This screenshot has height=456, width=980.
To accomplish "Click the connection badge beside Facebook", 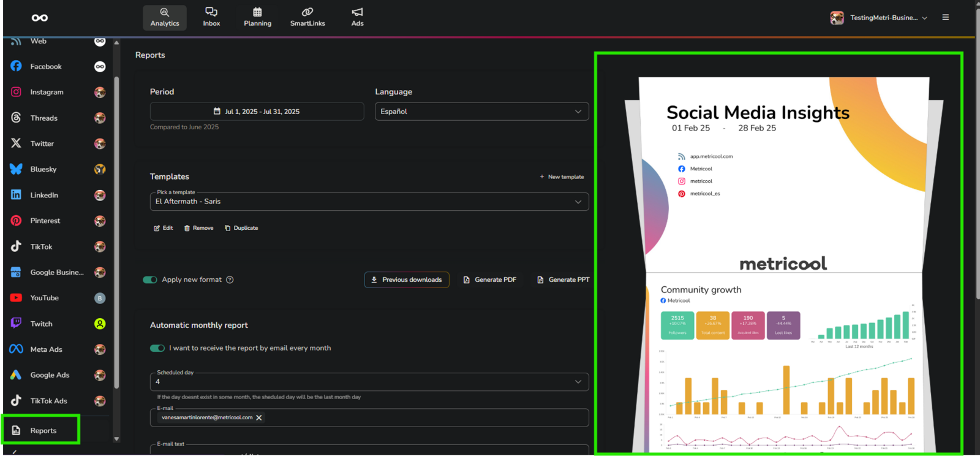I will pyautogui.click(x=100, y=66).
